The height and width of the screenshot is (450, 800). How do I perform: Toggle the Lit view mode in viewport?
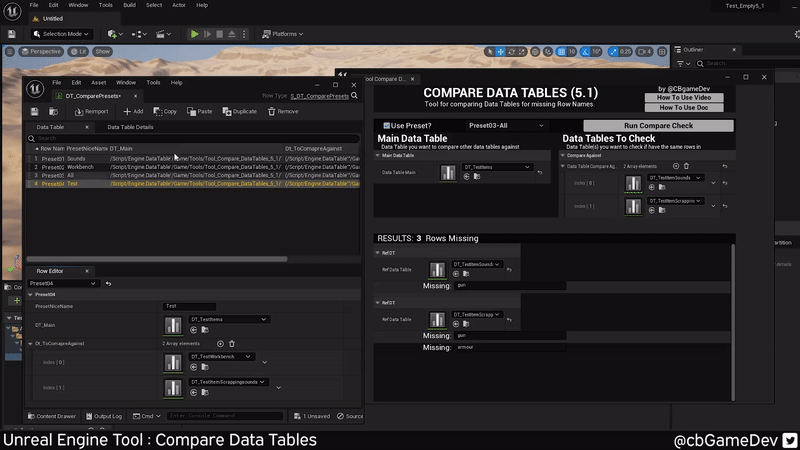click(x=76, y=51)
